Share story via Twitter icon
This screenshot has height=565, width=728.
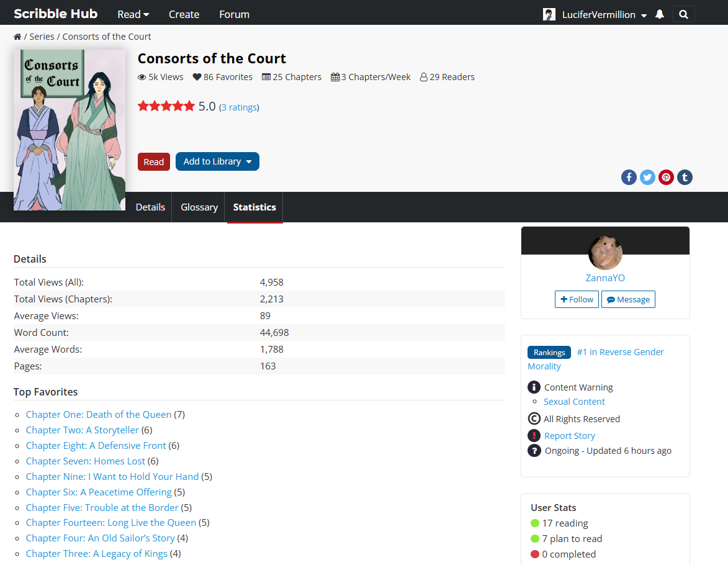tap(647, 177)
